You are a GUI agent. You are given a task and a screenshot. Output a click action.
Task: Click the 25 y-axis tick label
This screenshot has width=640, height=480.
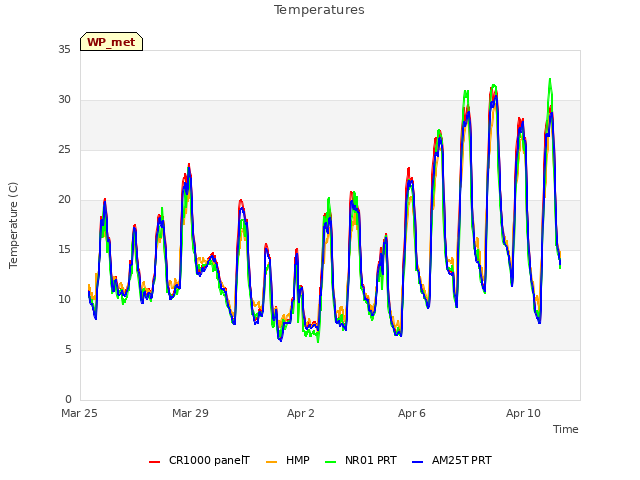click(x=64, y=150)
